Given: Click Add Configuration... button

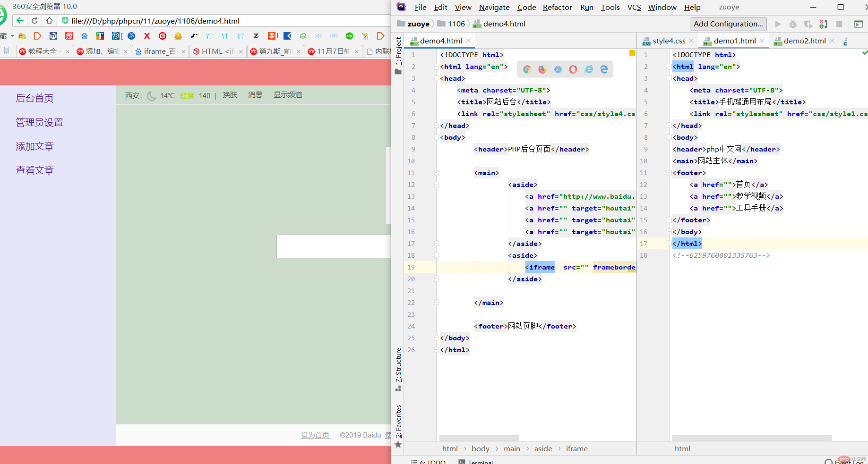Looking at the screenshot, I should pyautogui.click(x=728, y=24).
